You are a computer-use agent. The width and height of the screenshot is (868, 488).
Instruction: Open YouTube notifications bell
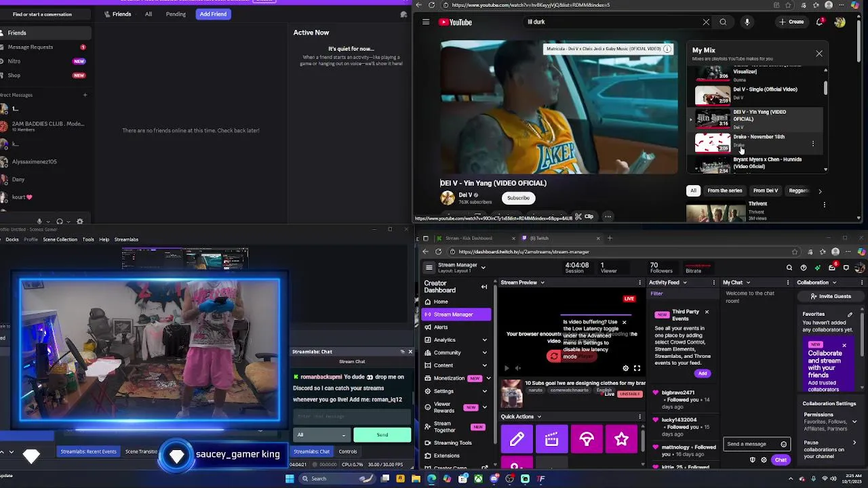coord(820,22)
